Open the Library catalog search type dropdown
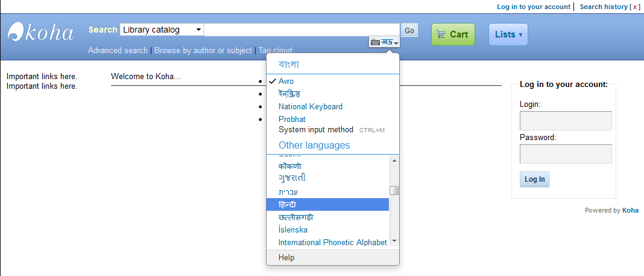This screenshot has height=276, width=644. click(x=162, y=30)
